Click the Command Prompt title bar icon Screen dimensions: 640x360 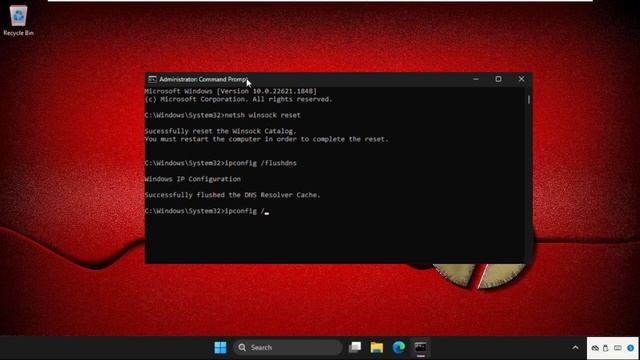(x=153, y=79)
